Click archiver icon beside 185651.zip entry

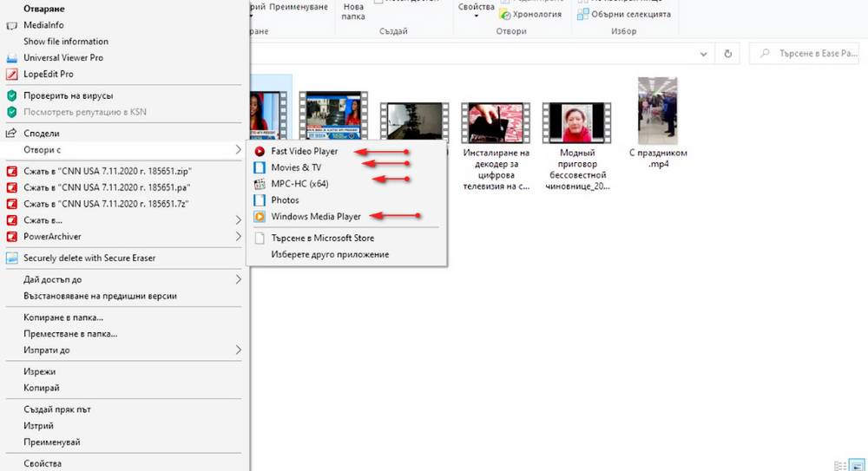pyautogui.click(x=11, y=171)
